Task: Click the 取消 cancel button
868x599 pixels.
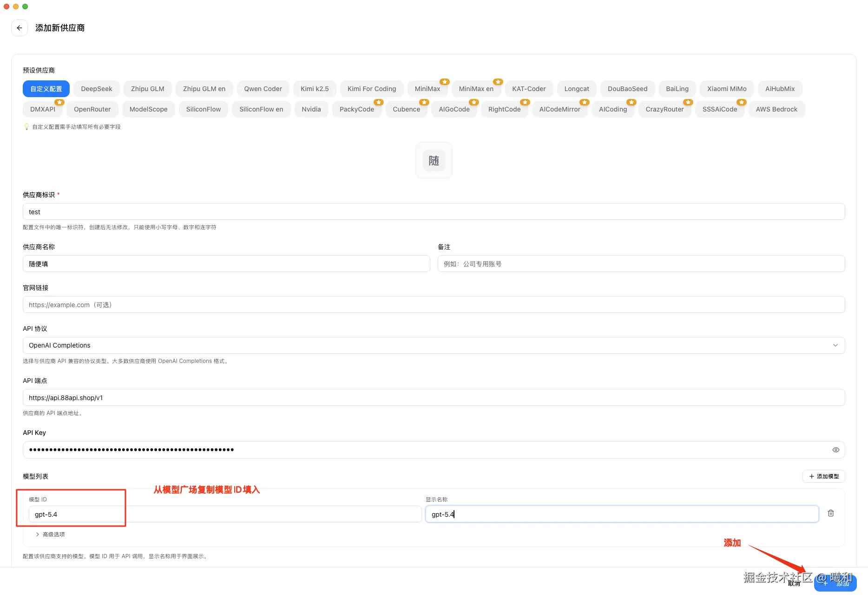Action: (794, 584)
